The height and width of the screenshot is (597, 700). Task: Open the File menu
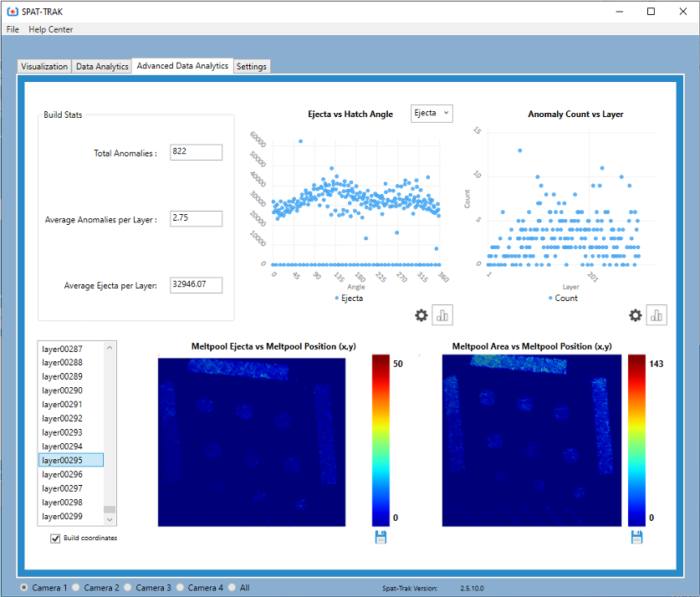(13, 29)
